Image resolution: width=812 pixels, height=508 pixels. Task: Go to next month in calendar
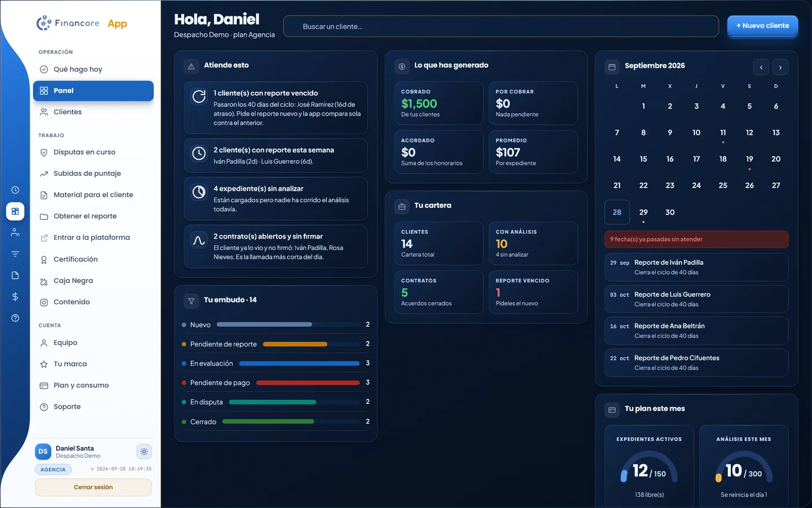click(780, 67)
